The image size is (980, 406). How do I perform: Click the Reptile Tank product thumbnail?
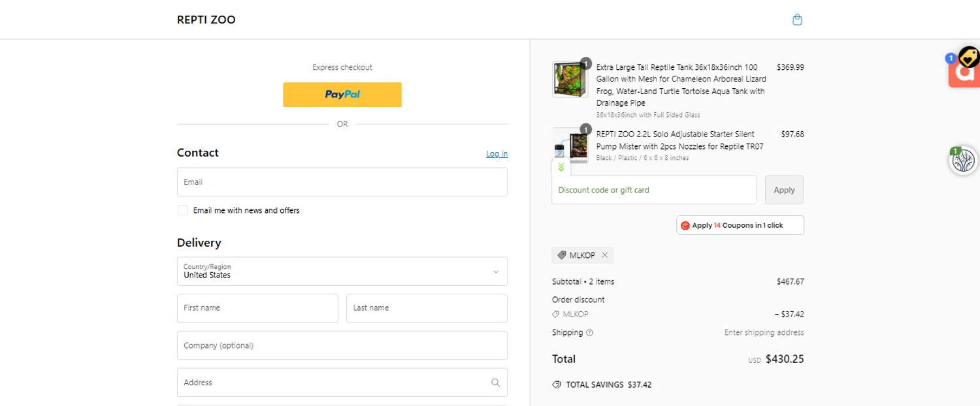click(x=570, y=80)
